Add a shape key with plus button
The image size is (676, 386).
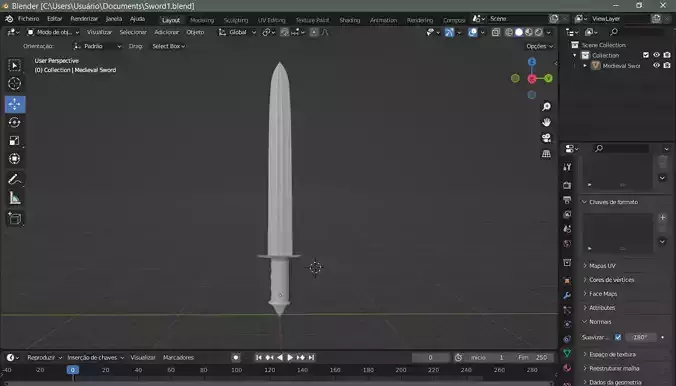pos(663,217)
